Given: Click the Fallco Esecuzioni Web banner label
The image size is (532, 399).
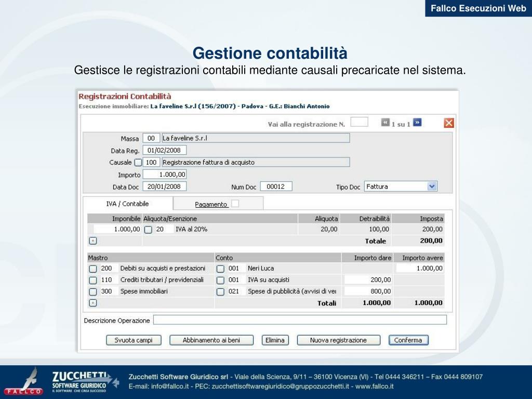Looking at the screenshot, I should (478, 8).
